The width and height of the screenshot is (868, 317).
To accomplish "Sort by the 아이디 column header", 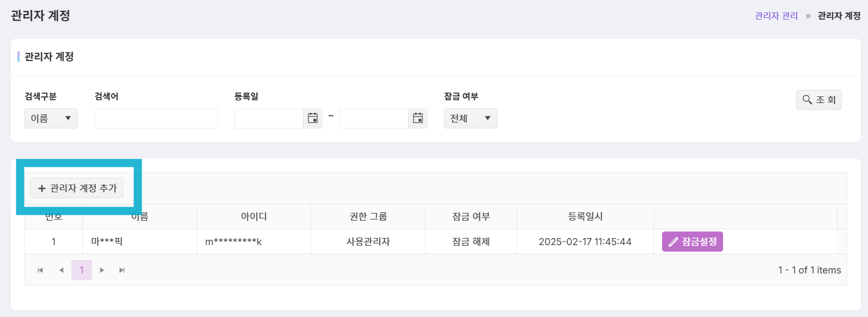I will pyautogui.click(x=254, y=216).
